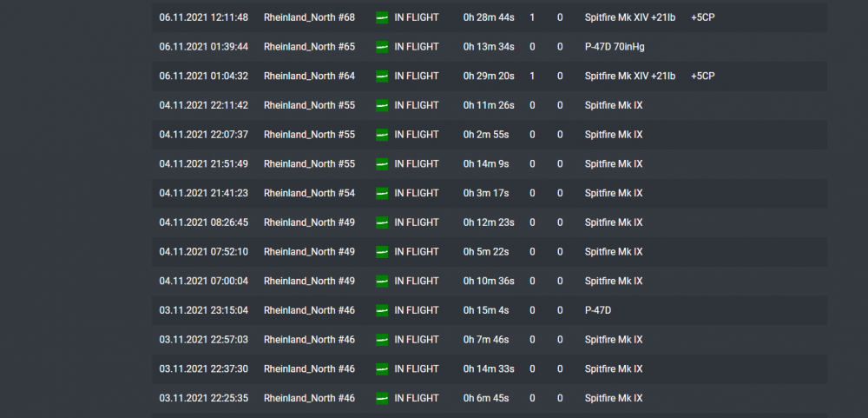Screen dimensions: 868x418
Task: Open the sortie dated 04.11.2021 22:07:37
Action: click(204, 135)
